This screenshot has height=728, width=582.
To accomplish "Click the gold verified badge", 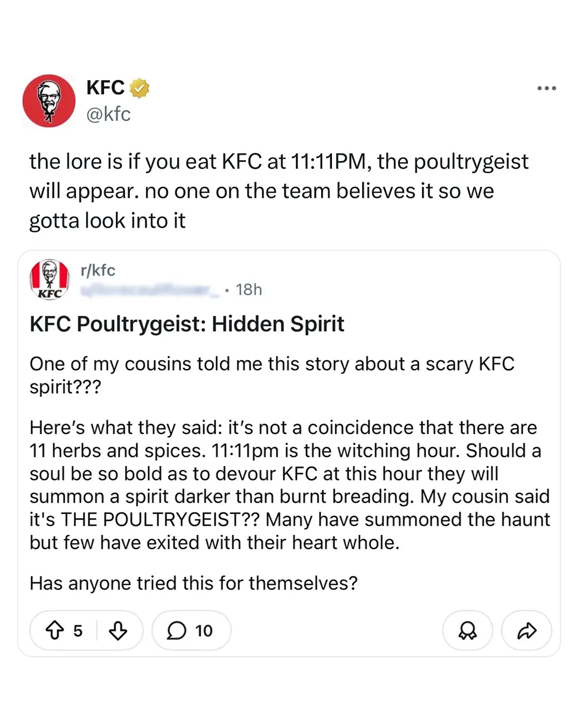I will coord(140,88).
